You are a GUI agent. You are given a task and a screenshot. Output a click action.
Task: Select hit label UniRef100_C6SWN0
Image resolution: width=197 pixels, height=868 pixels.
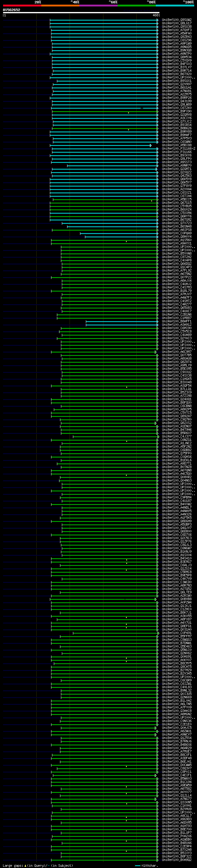[x=177, y=142]
